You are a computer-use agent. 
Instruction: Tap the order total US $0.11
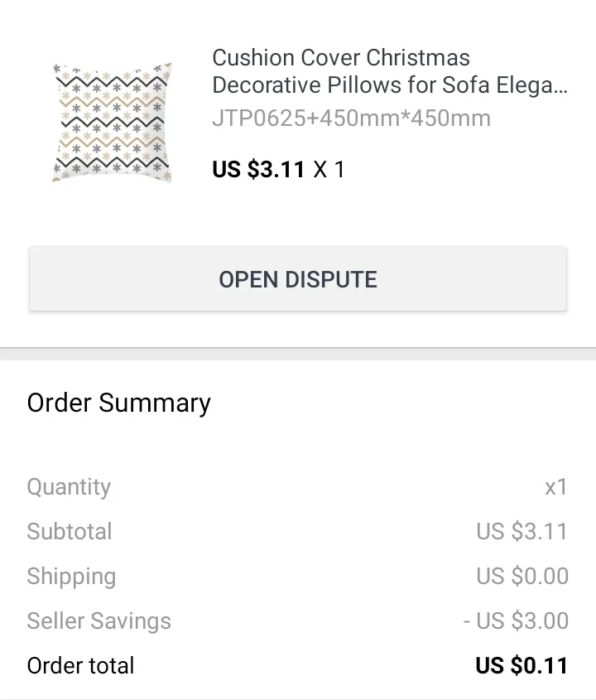tap(521, 666)
